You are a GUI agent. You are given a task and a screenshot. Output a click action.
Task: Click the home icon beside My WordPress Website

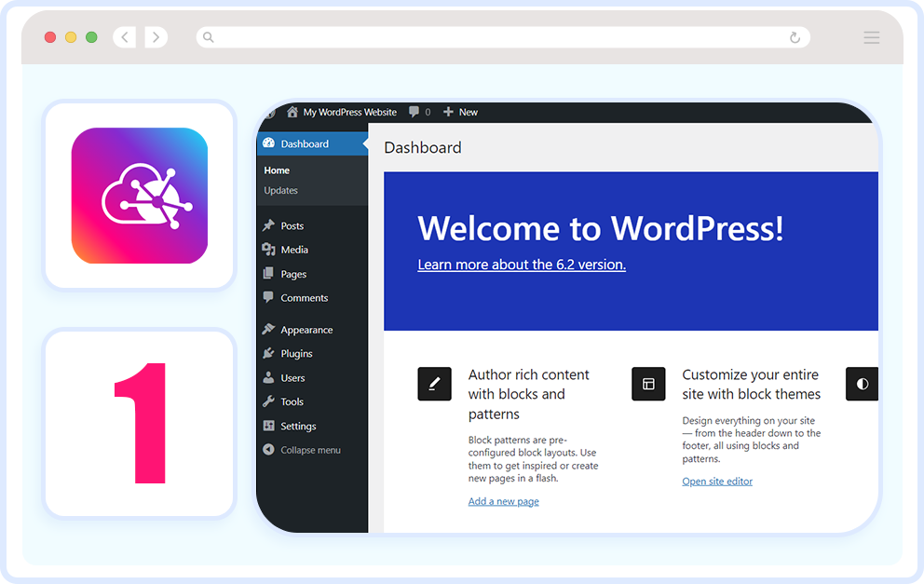tap(292, 112)
